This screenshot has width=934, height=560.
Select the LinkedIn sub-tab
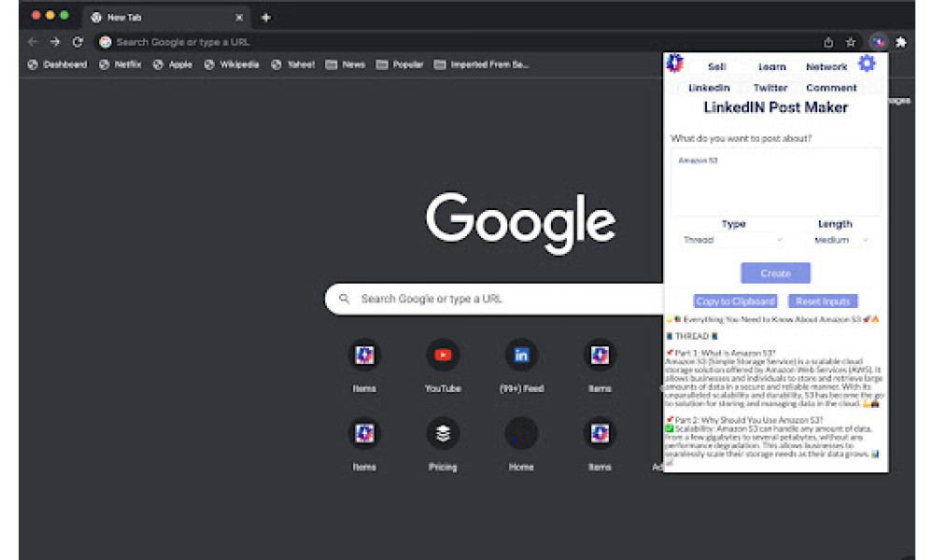[709, 88]
